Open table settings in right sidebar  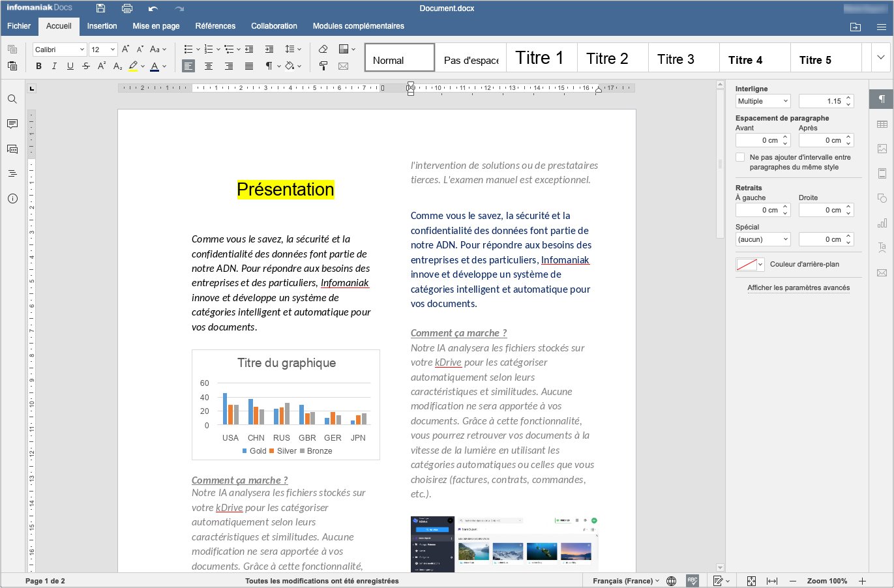882,124
